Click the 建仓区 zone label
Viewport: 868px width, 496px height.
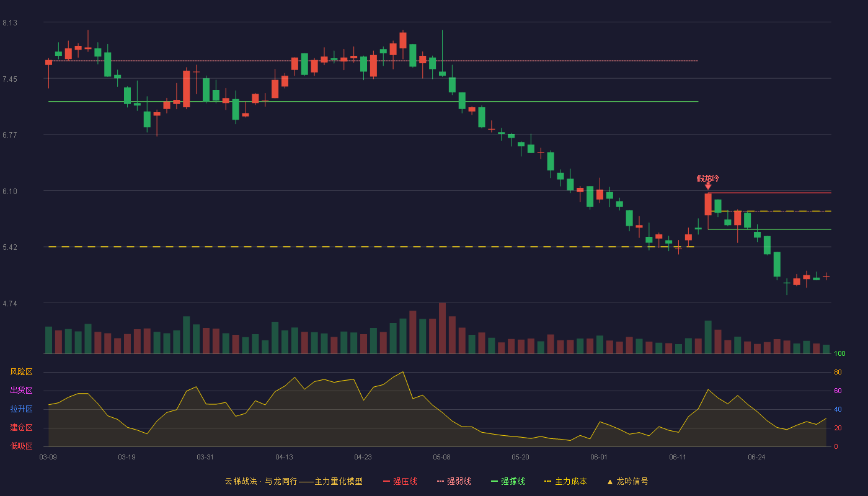[x=21, y=428]
